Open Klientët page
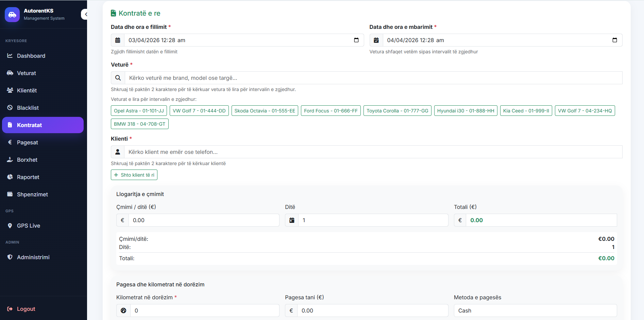Image resolution: width=644 pixels, height=320 pixels. [x=43, y=90]
